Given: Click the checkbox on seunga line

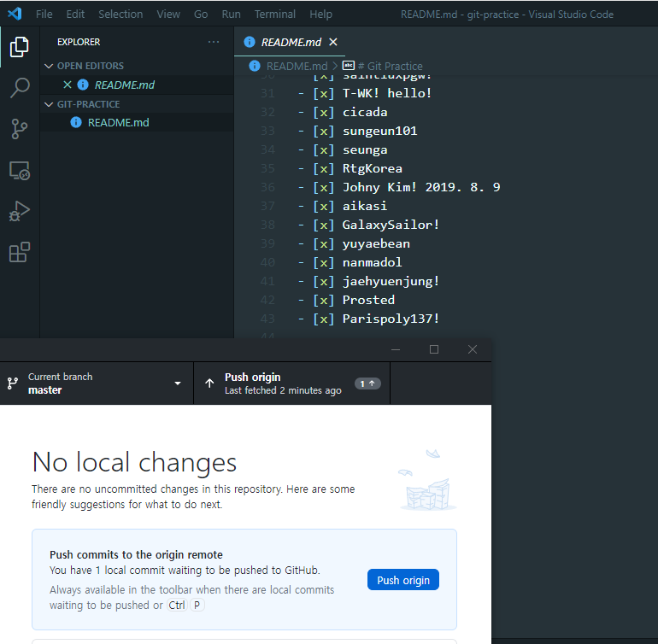Looking at the screenshot, I should click(324, 149).
